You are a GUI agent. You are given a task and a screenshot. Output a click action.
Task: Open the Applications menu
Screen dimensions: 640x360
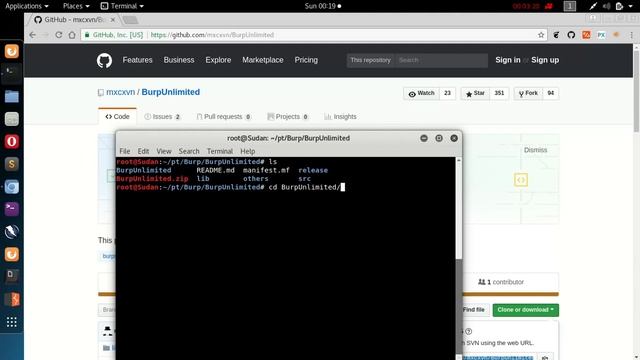(x=27, y=6)
